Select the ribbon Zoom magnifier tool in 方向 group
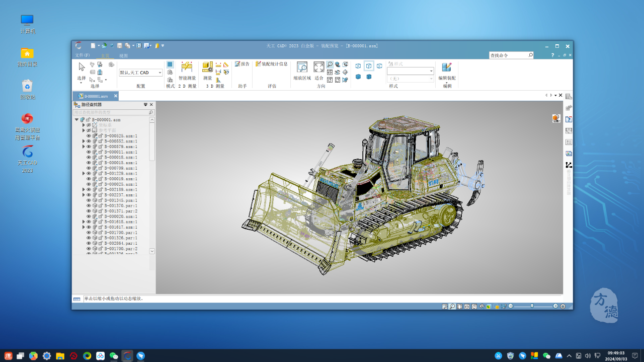The width and height of the screenshot is (644, 362). 330,64
